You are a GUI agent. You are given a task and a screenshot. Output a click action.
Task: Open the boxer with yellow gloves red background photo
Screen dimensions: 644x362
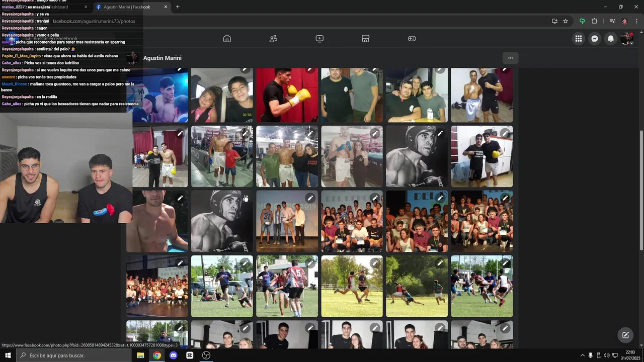(x=287, y=96)
